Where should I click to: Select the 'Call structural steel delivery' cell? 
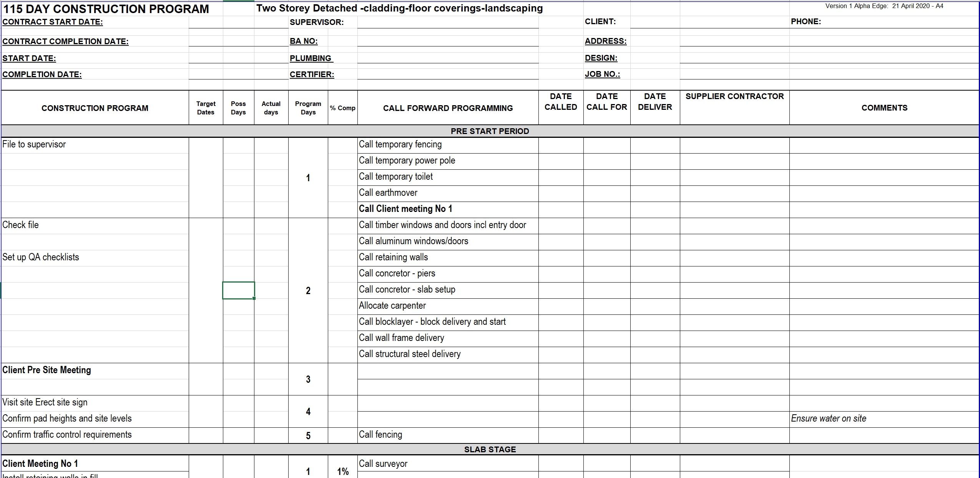tap(410, 354)
